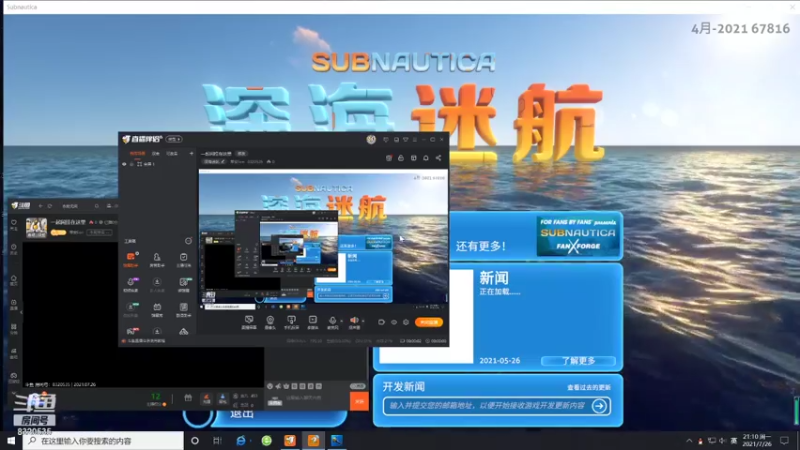
Task: Open the gamepad icon in Douyu sidebar
Action: pyautogui.click(x=14, y=376)
